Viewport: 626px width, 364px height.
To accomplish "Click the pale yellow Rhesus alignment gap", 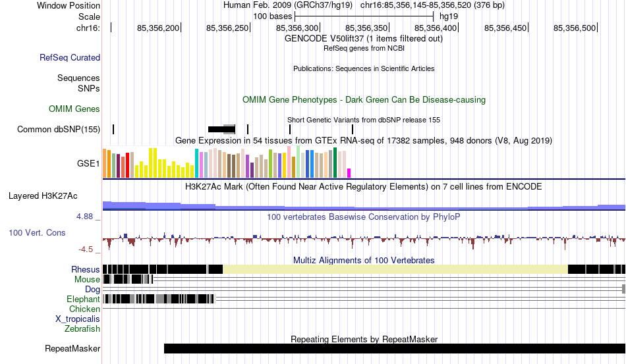I will (x=395, y=269).
